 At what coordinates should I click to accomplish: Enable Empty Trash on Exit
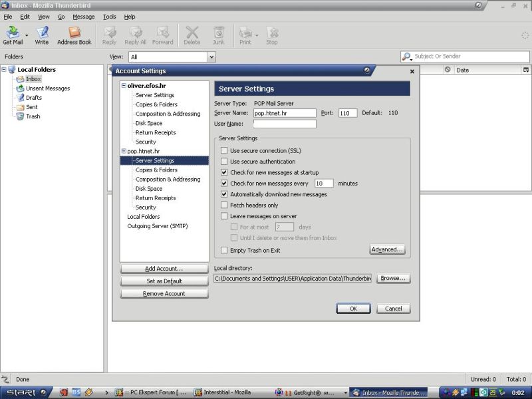(x=224, y=250)
